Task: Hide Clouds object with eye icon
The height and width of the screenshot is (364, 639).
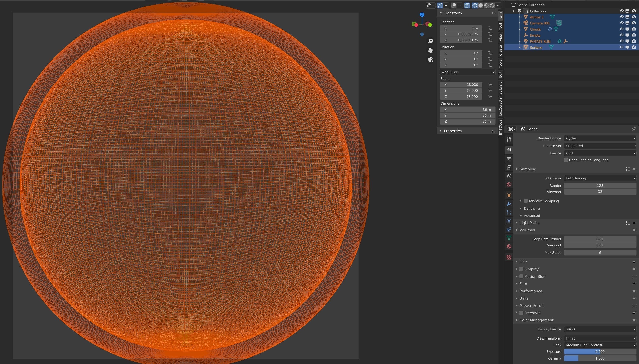Action: (622, 29)
